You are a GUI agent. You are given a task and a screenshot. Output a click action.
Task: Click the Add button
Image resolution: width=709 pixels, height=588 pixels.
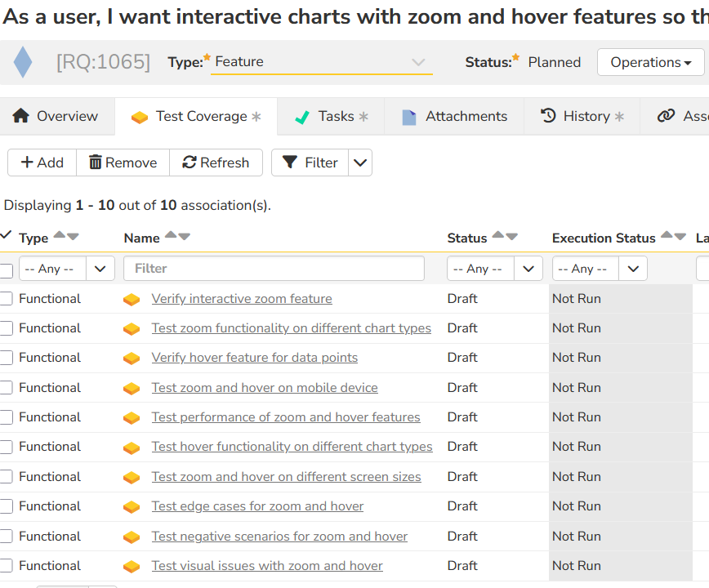[42, 163]
